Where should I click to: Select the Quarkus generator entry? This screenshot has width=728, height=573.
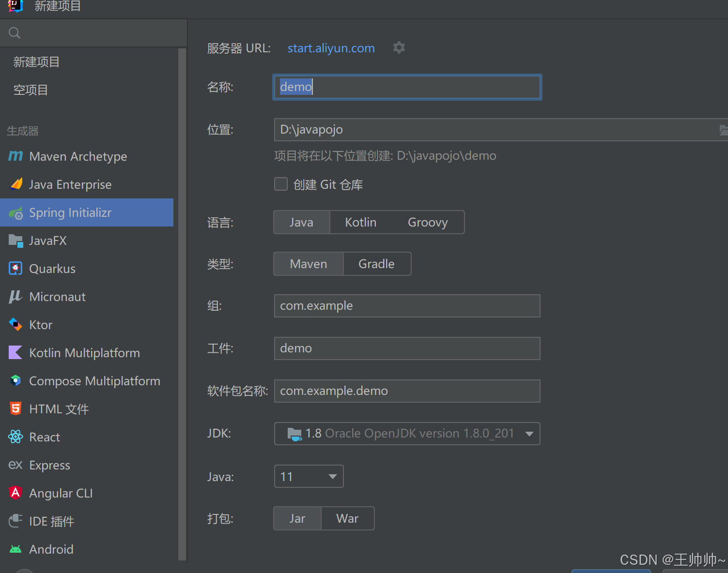point(87,269)
